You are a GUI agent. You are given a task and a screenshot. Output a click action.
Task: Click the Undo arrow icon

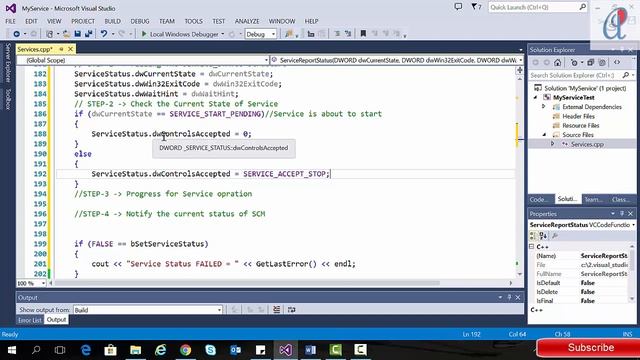point(104,34)
